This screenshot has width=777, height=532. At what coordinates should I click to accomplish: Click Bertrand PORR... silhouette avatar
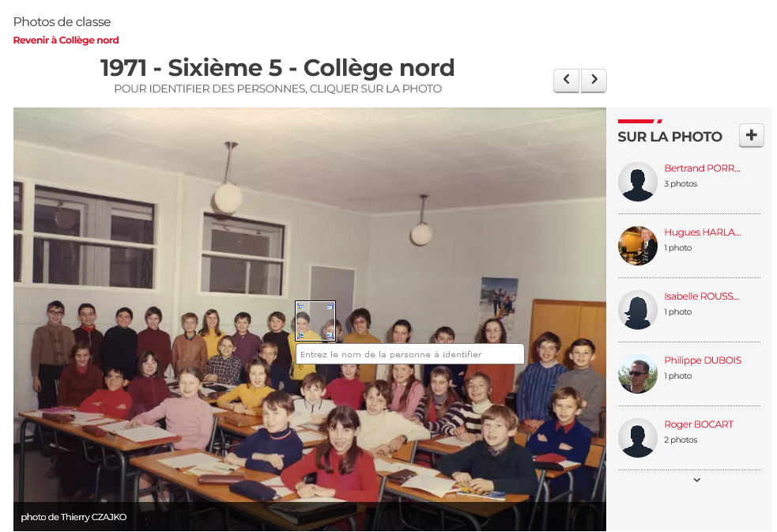click(x=638, y=182)
